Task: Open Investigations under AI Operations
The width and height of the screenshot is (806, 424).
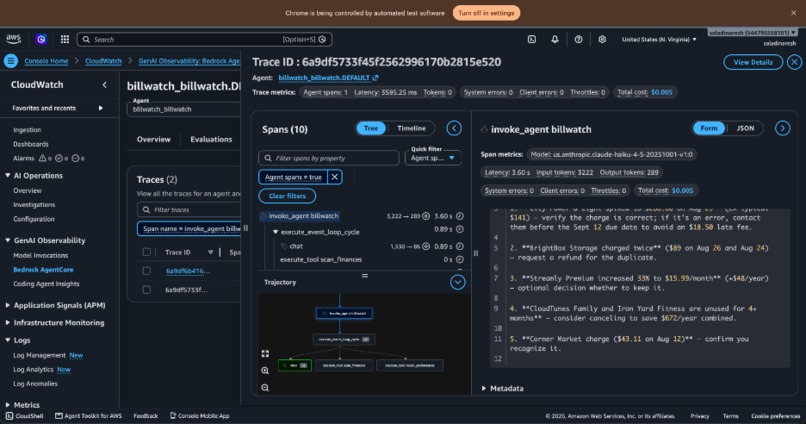Action: click(34, 205)
